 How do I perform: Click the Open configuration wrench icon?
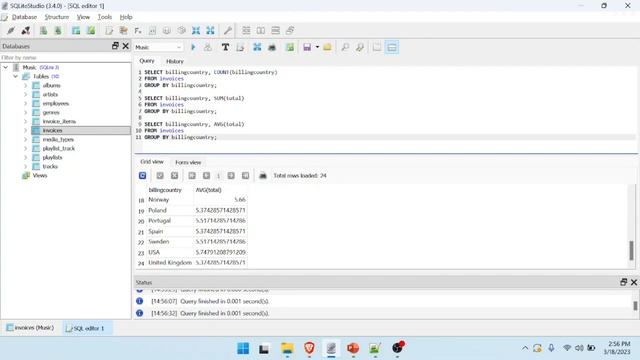click(228, 31)
